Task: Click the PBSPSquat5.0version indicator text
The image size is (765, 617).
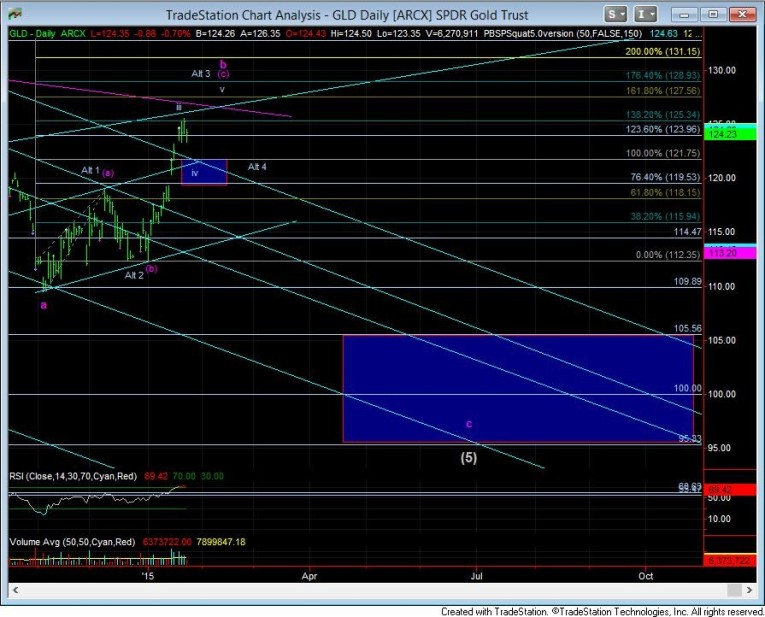Action: (x=563, y=34)
